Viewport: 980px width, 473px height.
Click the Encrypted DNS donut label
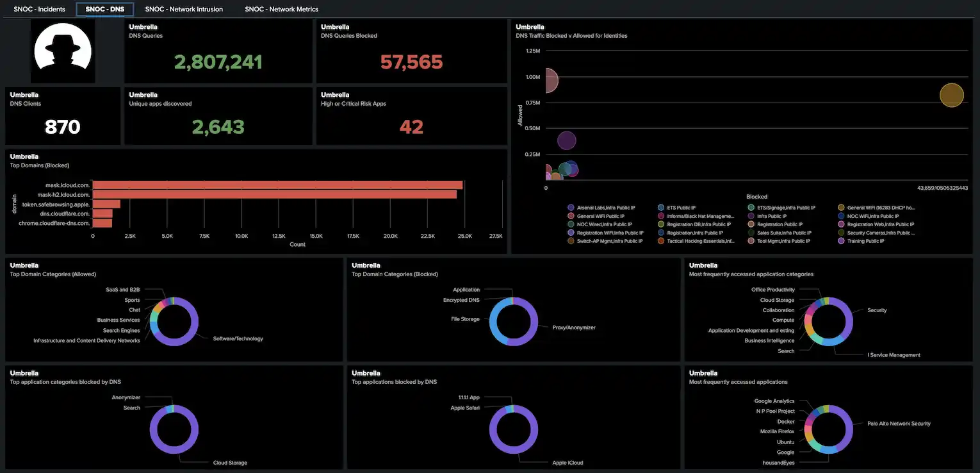461,300
